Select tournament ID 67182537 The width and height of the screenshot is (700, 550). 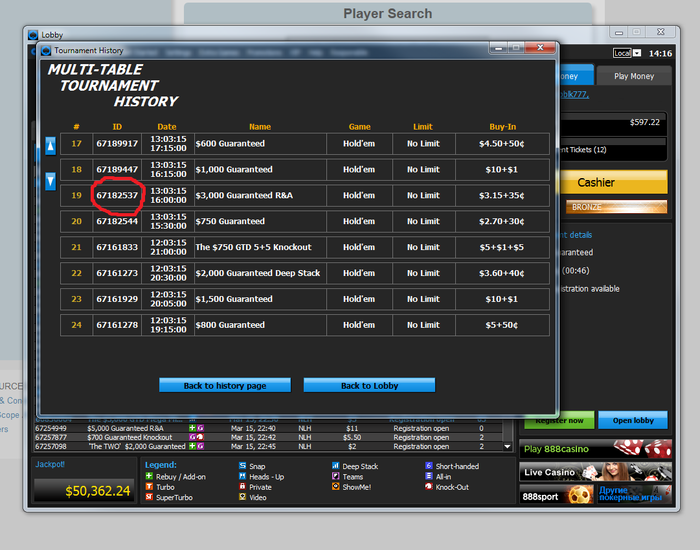(x=117, y=196)
